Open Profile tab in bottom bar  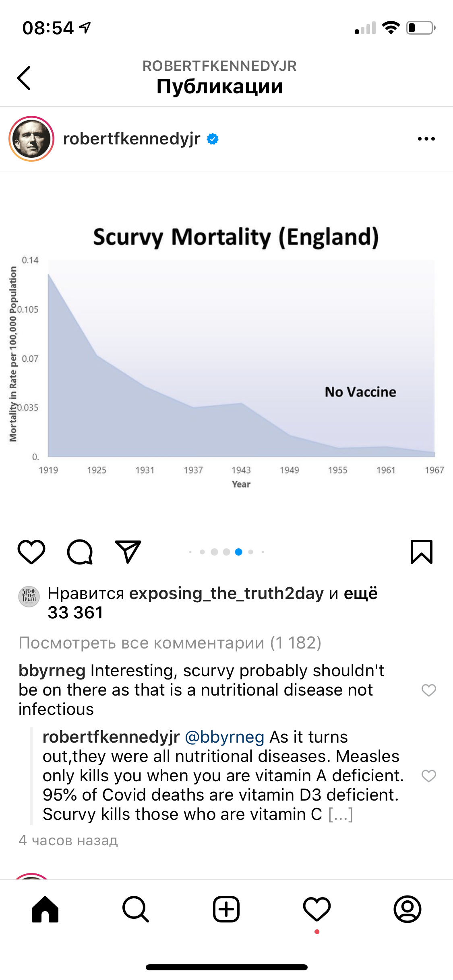(x=407, y=909)
